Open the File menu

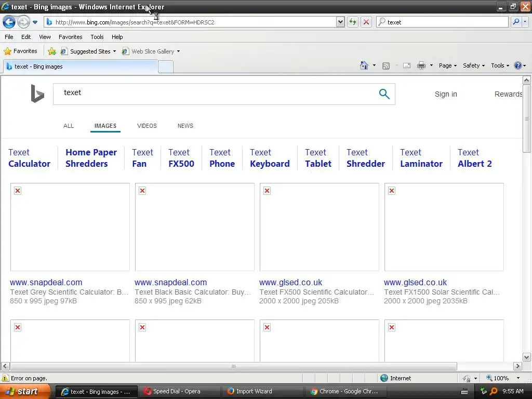point(9,37)
